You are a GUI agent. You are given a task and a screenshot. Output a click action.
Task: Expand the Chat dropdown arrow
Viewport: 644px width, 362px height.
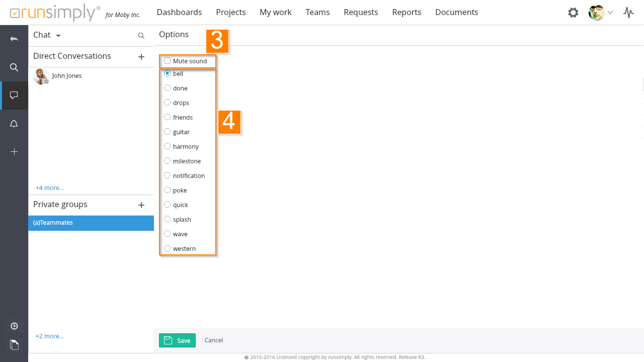pyautogui.click(x=58, y=36)
